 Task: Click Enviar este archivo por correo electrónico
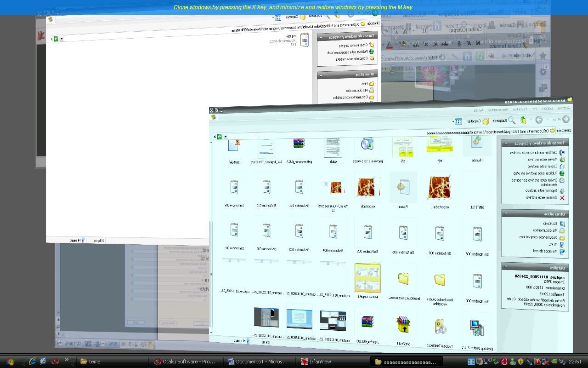pyautogui.click(x=537, y=182)
